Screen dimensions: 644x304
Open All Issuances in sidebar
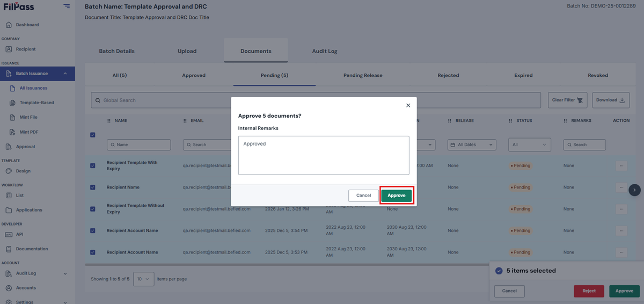[x=33, y=88]
